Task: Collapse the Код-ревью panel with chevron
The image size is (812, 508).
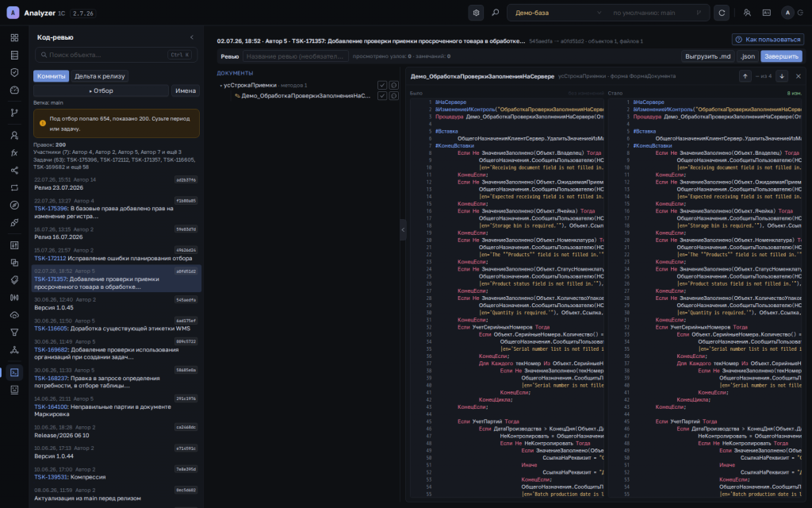Action: [192, 37]
